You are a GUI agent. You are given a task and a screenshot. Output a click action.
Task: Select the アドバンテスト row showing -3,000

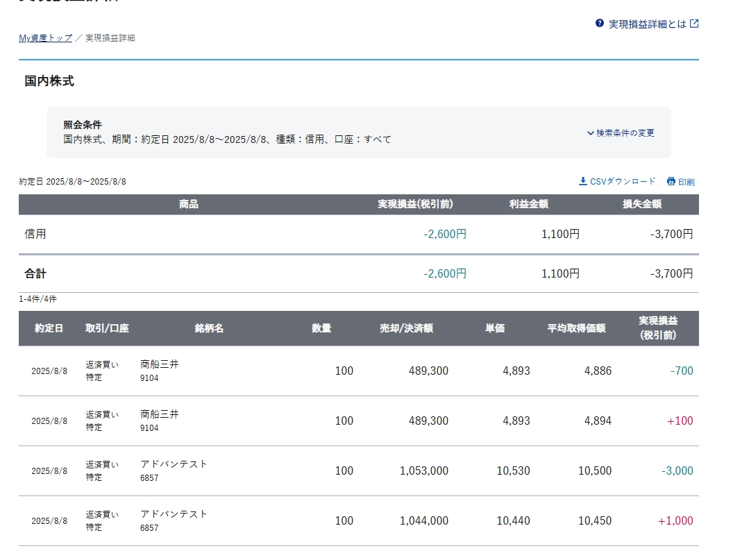tap(358, 471)
